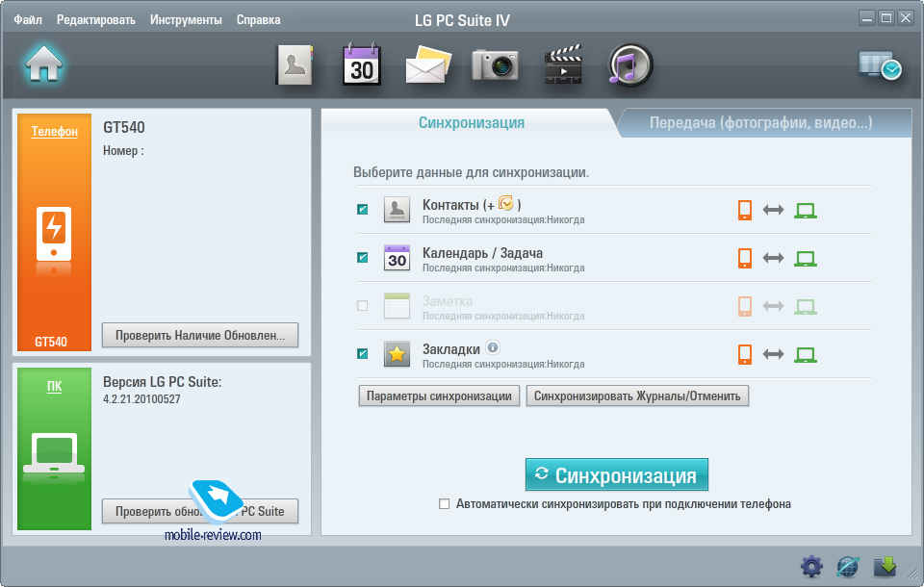The width and height of the screenshot is (924, 587).
Task: Click the download arrow icon at bottom
Action: pyautogui.click(x=885, y=567)
